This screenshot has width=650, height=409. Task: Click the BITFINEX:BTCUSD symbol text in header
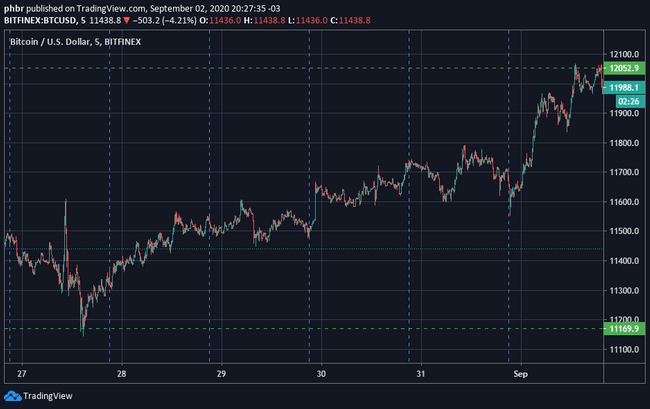point(40,20)
